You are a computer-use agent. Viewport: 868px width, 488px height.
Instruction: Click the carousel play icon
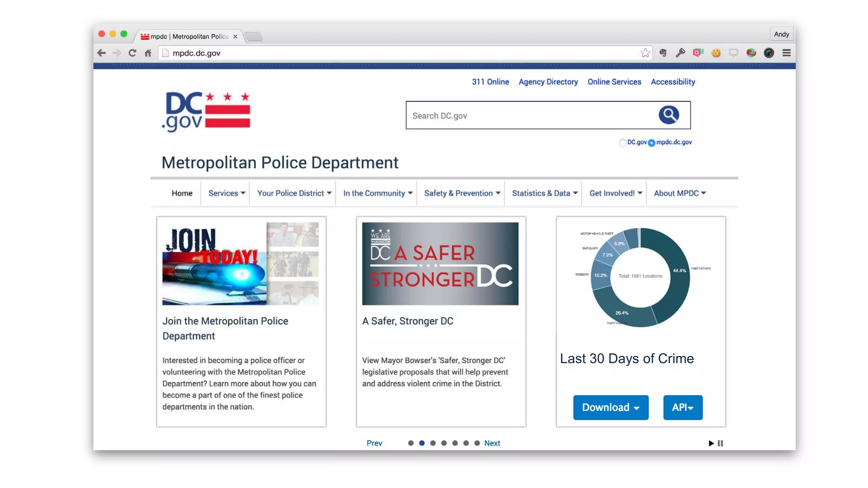tap(711, 443)
